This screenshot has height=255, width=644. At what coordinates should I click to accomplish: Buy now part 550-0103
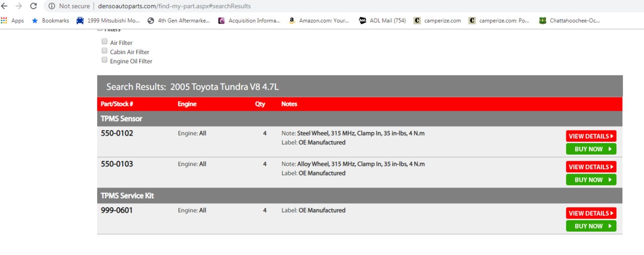click(x=591, y=180)
